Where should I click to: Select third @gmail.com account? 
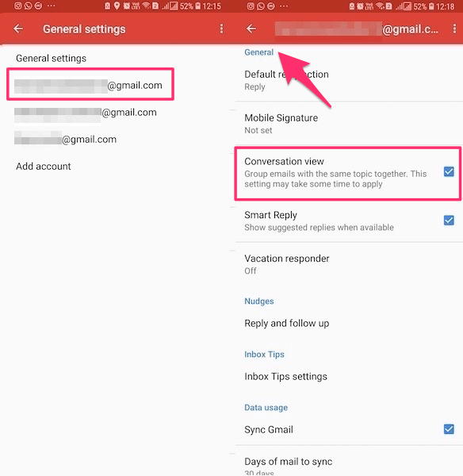pyautogui.click(x=66, y=140)
